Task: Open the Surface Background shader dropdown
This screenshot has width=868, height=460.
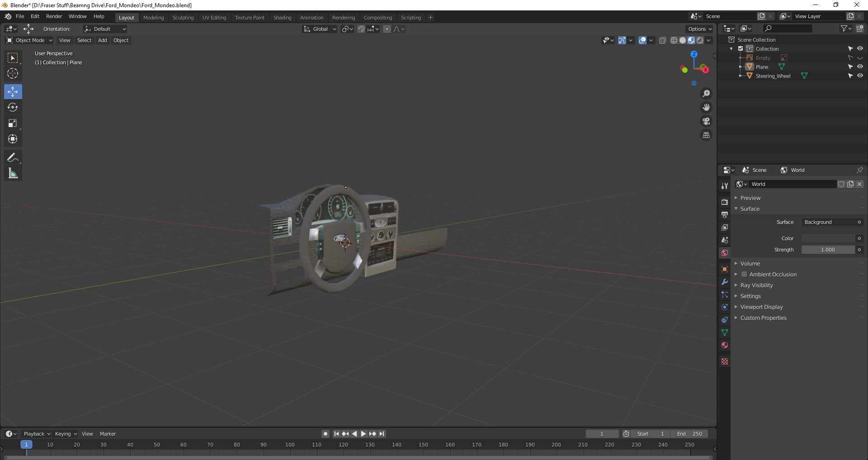Action: coord(829,222)
